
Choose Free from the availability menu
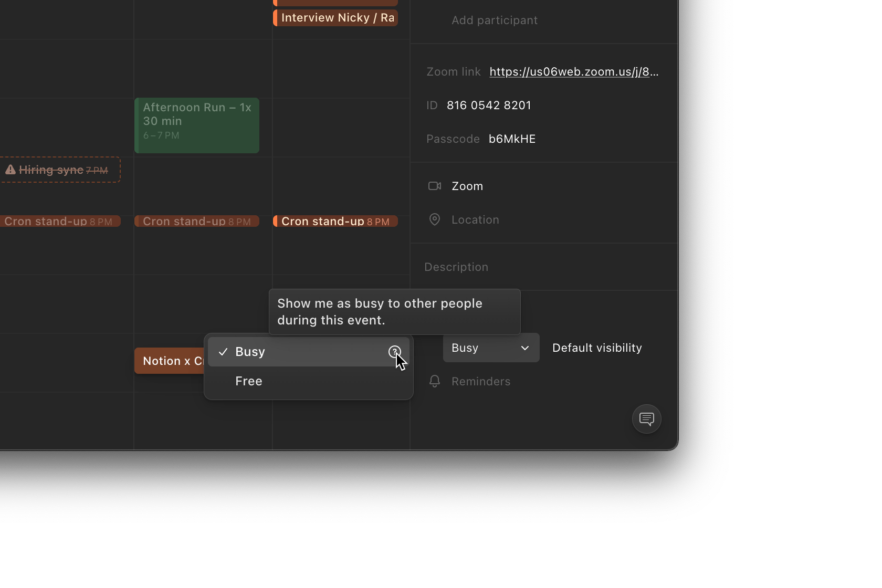click(x=249, y=381)
